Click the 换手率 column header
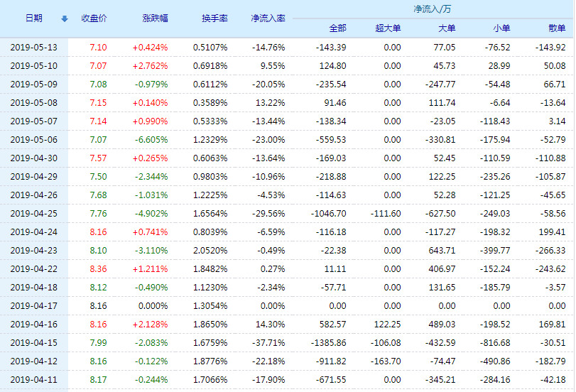The height and width of the screenshot is (392, 576). 214,18
